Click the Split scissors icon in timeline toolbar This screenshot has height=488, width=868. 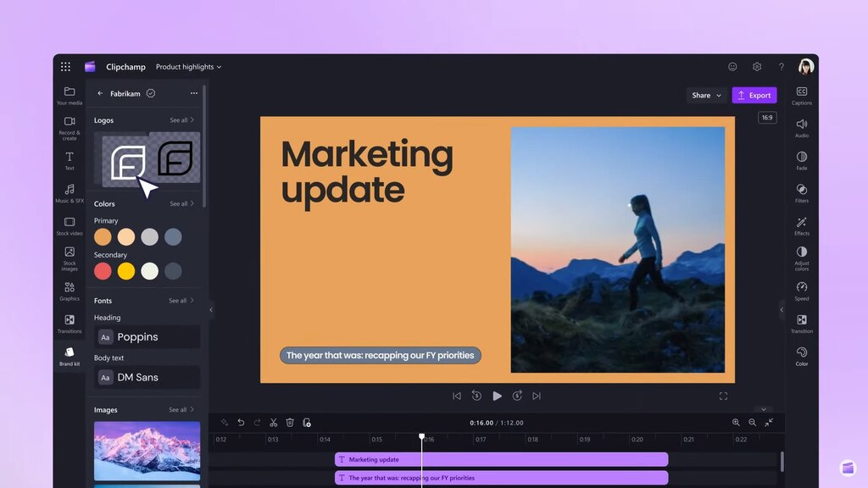point(274,422)
